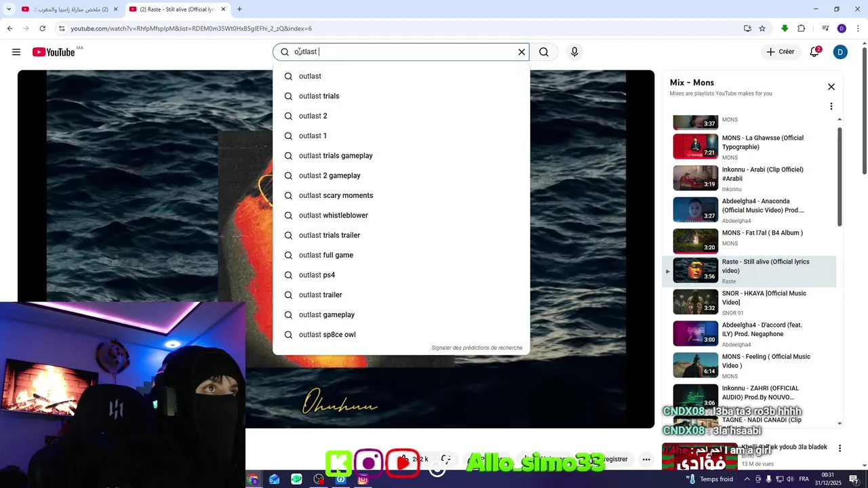Image resolution: width=868 pixels, height=488 pixels.
Task: Open the Extensions puzzle icon
Action: point(802,28)
